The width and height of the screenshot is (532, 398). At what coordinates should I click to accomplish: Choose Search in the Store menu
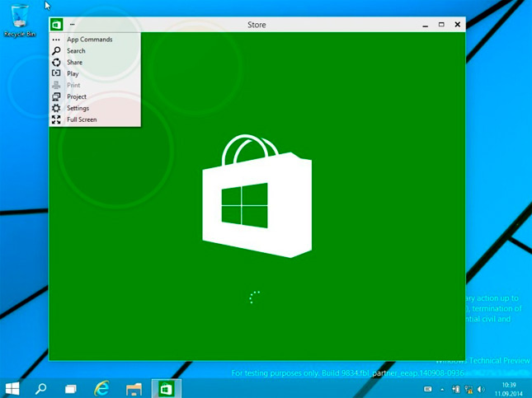click(x=95, y=51)
